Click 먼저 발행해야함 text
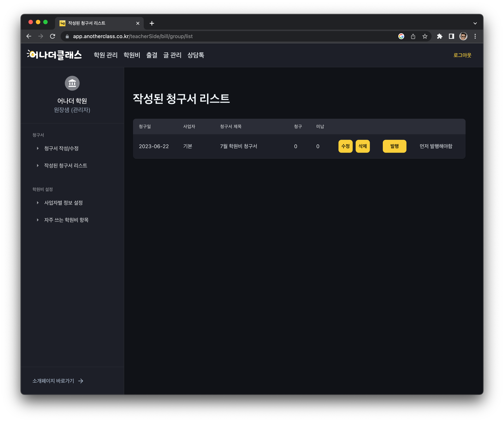 coord(436,146)
